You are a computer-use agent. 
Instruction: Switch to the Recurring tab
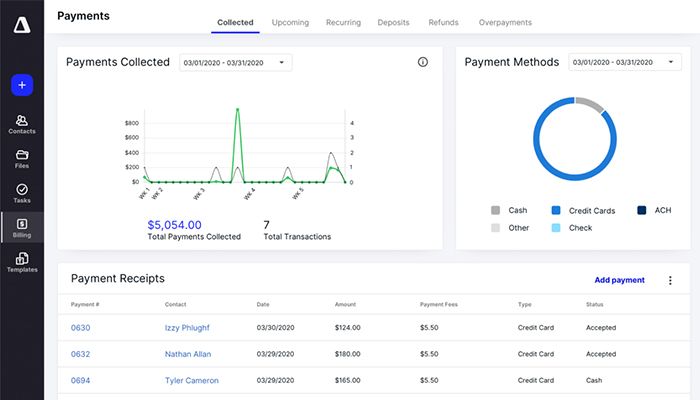pos(343,22)
